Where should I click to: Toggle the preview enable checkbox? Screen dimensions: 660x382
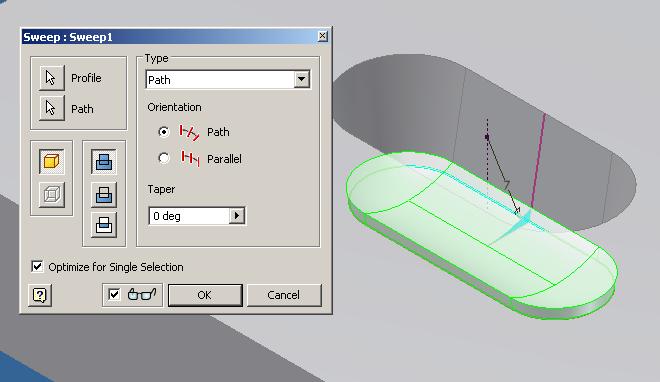(x=114, y=294)
